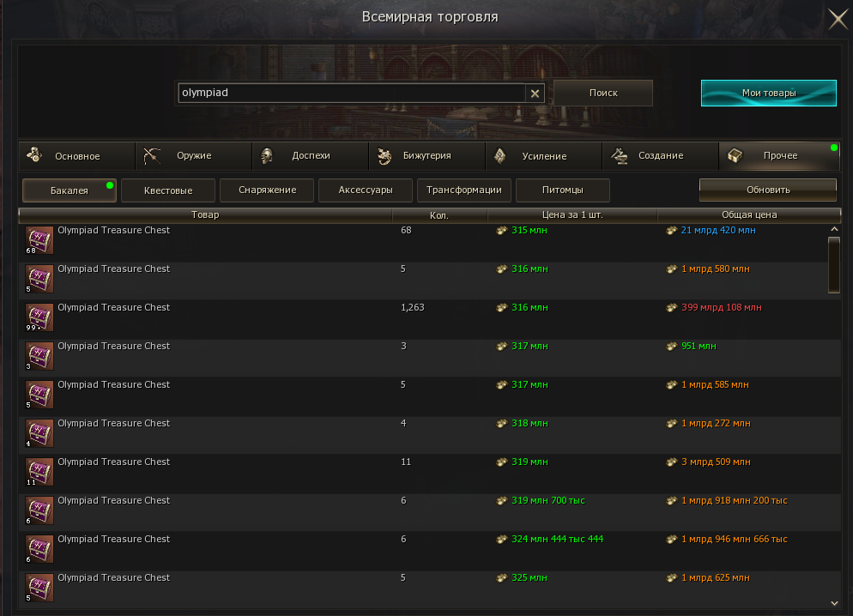Filter by Квестовые subcategory
The image size is (853, 616).
[x=167, y=190]
